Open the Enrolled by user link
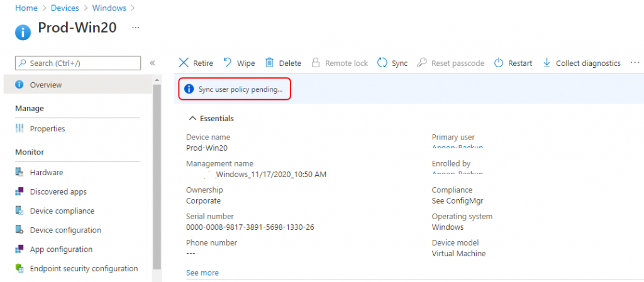644x282 pixels. 458,172
